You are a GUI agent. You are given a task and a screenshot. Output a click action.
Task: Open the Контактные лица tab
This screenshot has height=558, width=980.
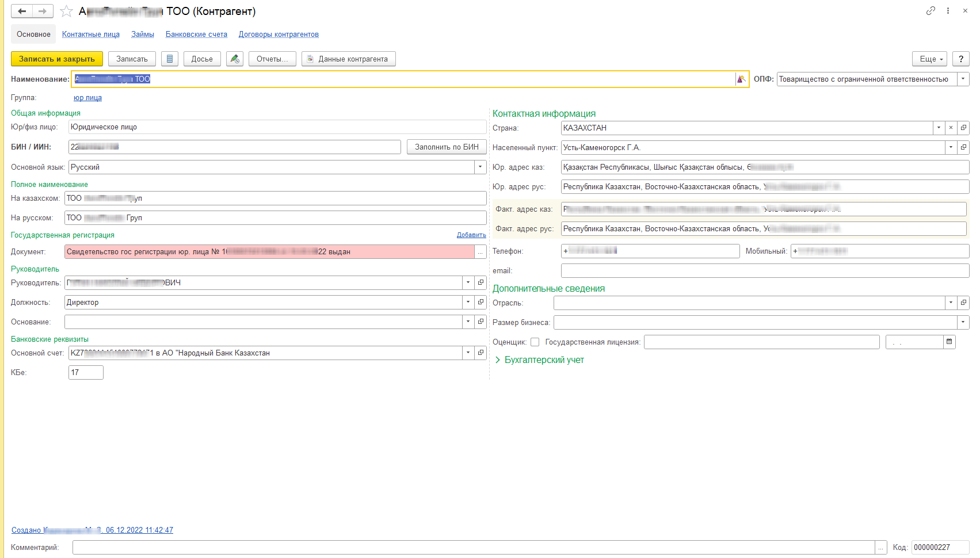91,35
